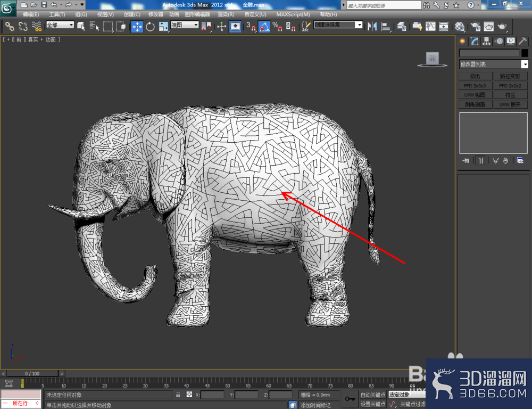Click the Use Pivot Point Center icon
This screenshot has height=409, width=532.
(206, 27)
